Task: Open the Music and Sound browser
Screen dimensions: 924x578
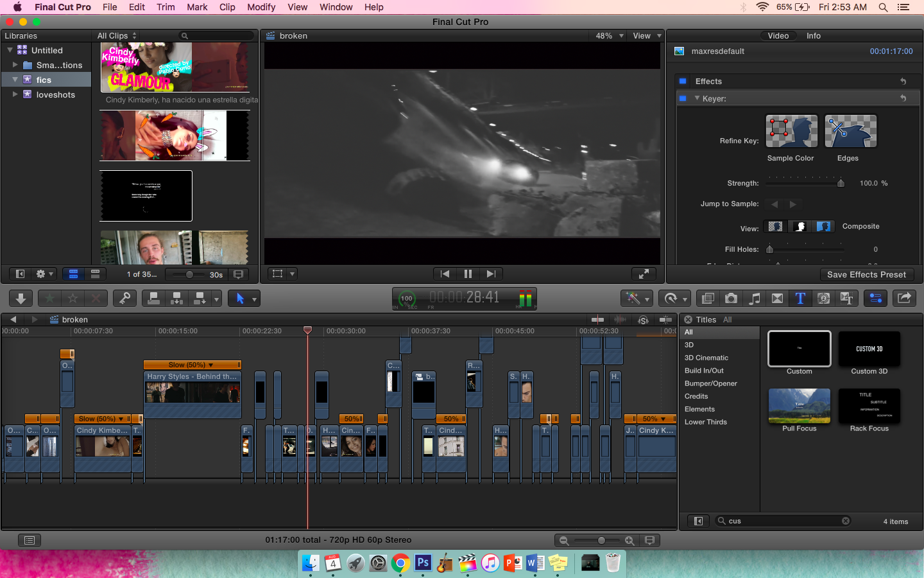Action: coord(754,299)
